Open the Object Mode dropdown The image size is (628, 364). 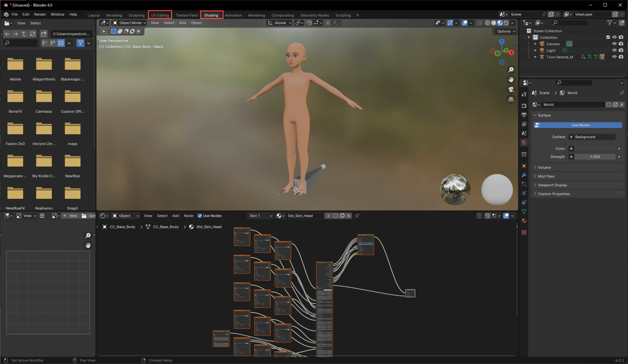[x=129, y=23]
